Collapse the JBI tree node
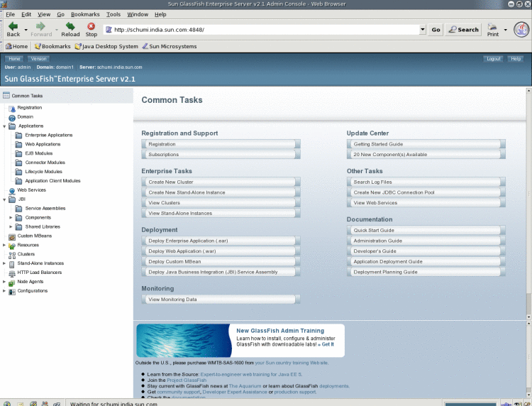The image size is (532, 406). click(4, 199)
